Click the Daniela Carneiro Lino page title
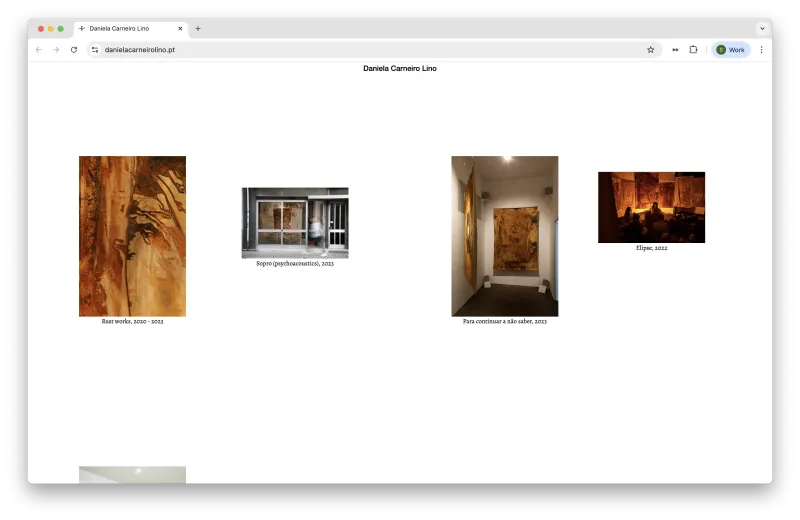The width and height of the screenshot is (800, 520). point(400,68)
